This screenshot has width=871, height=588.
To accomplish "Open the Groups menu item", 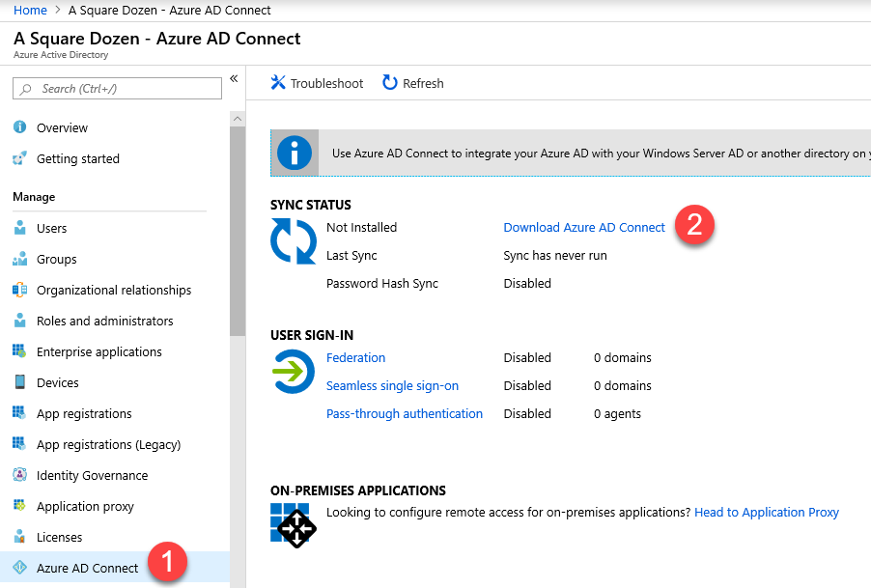I will point(56,260).
